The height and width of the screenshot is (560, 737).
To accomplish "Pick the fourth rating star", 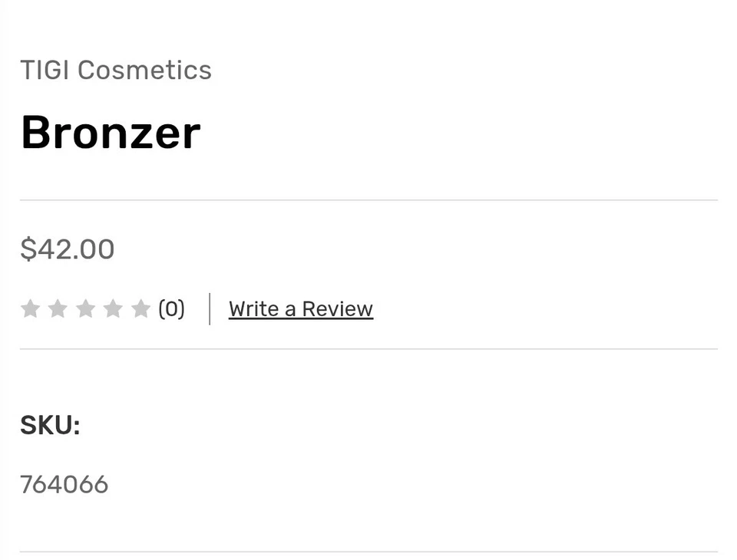I will click(113, 309).
